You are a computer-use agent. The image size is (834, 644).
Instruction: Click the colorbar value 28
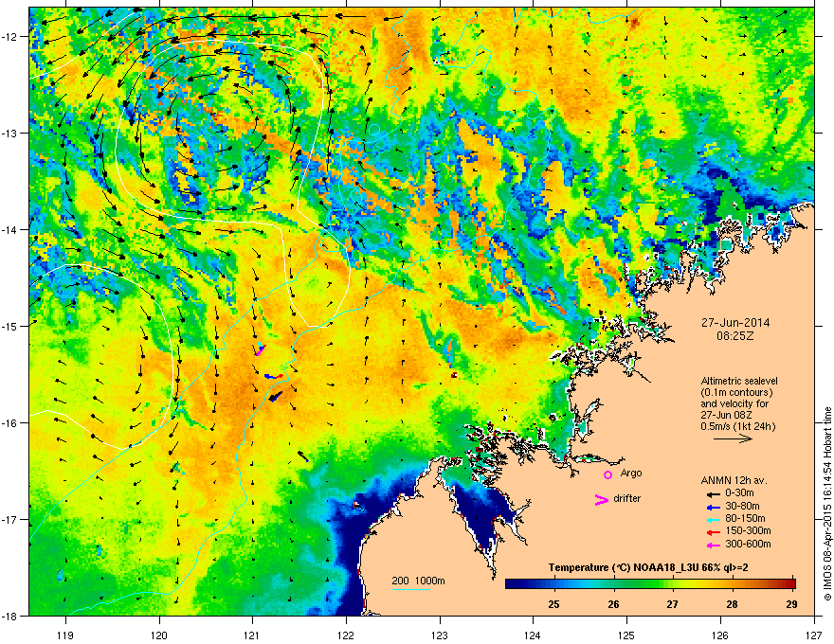click(732, 604)
